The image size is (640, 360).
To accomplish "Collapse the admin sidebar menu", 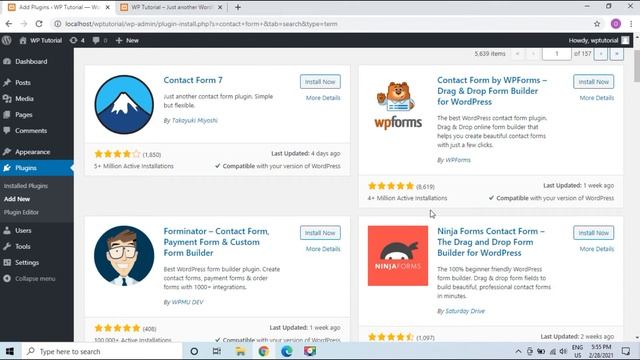I will pyautogui.click(x=35, y=279).
